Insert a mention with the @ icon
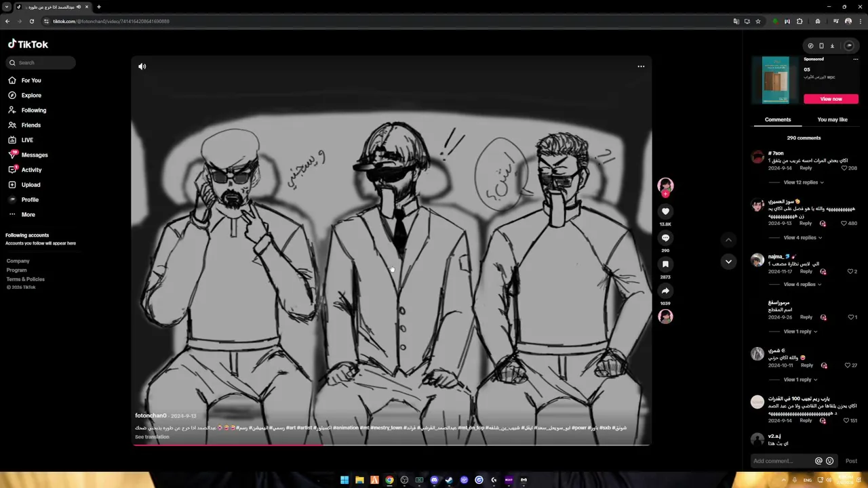 (818, 461)
